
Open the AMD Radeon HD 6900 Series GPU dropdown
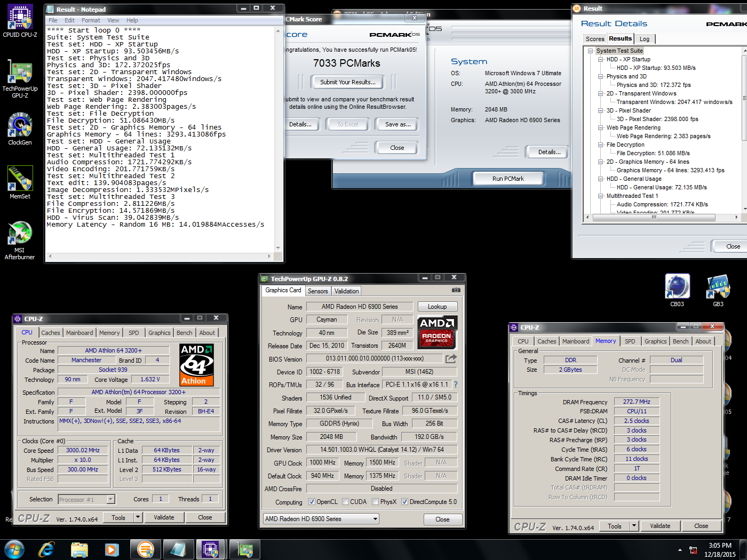coord(321,519)
